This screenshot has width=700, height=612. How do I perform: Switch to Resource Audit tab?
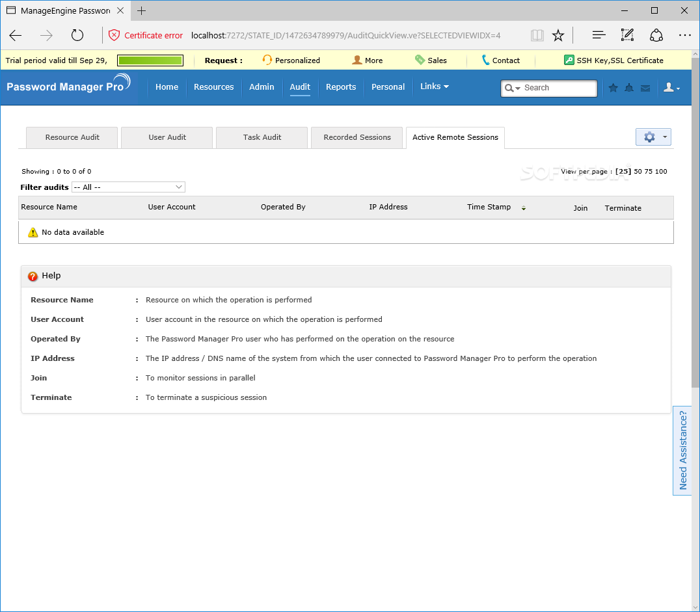[72, 137]
